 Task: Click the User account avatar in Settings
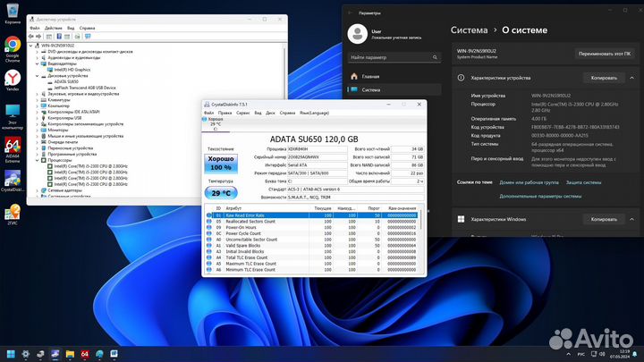(x=357, y=34)
